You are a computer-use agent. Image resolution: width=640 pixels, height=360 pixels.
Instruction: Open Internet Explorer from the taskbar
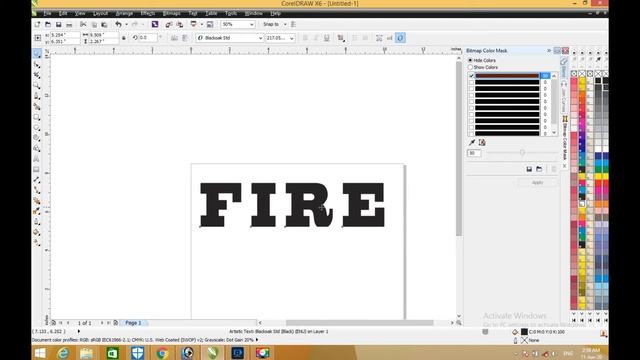click(63, 353)
